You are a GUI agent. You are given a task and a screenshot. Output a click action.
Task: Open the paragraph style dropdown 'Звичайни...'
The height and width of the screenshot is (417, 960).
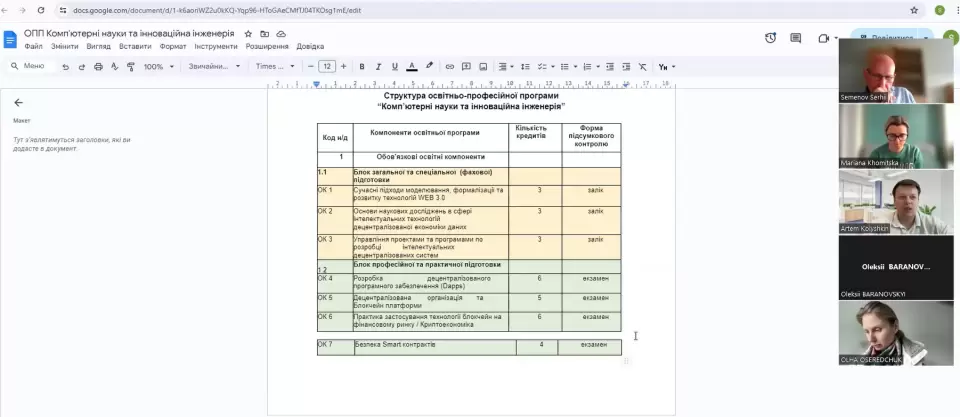[x=214, y=67]
